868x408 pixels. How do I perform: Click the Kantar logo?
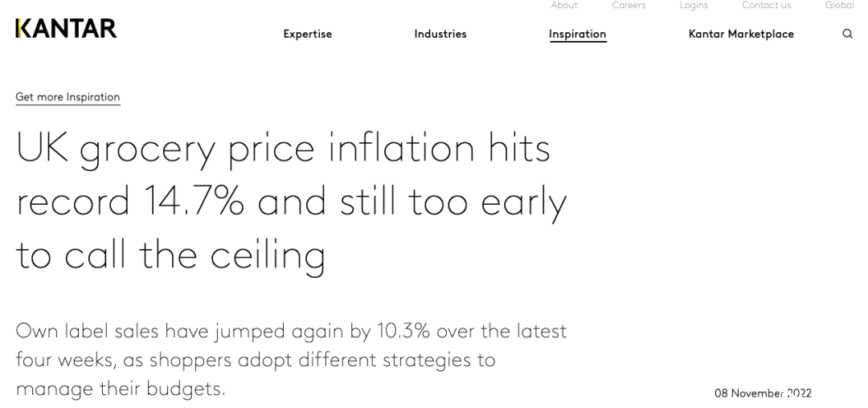coord(67,28)
